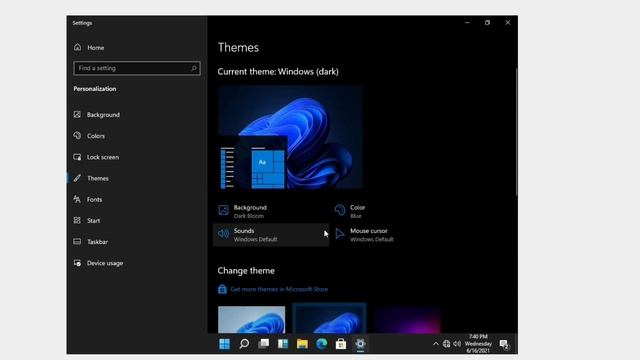Select the dark Windows theme thumbnail

point(329,318)
